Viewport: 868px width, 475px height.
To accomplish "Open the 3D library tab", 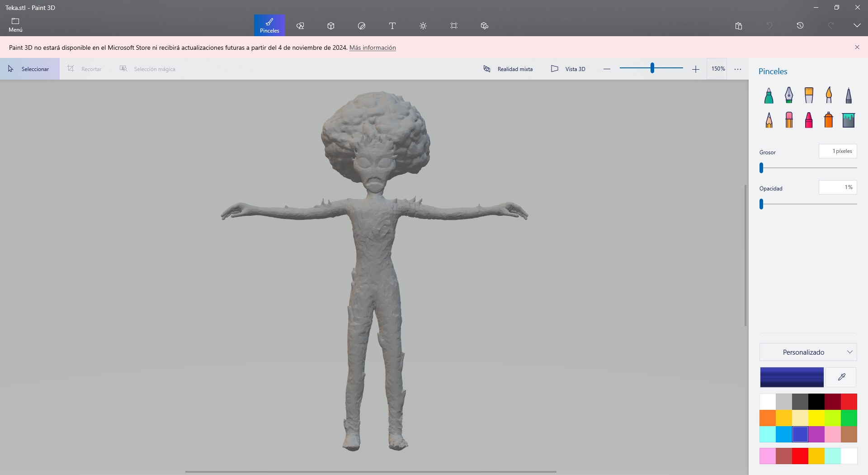I will 485,26.
